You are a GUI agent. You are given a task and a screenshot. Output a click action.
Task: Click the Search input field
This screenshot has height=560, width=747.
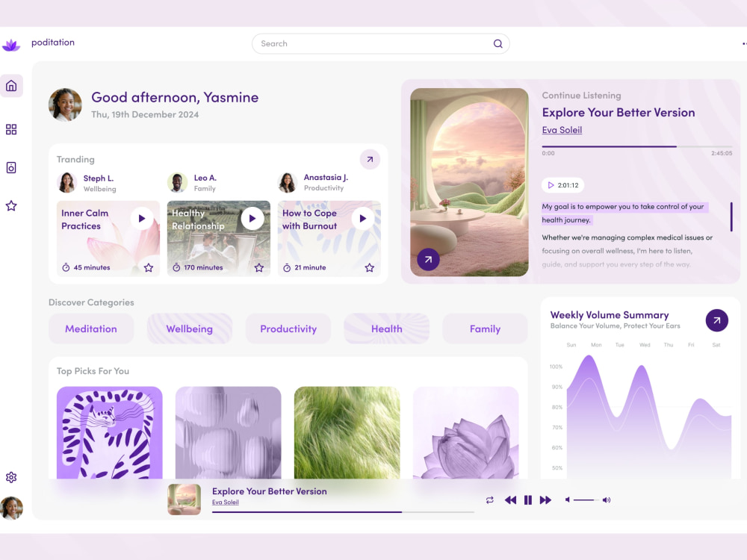(x=381, y=44)
